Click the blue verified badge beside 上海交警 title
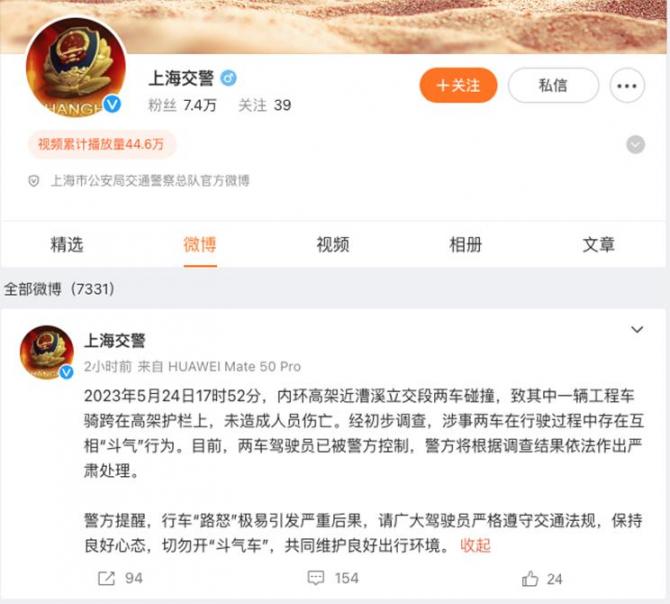 click(229, 78)
